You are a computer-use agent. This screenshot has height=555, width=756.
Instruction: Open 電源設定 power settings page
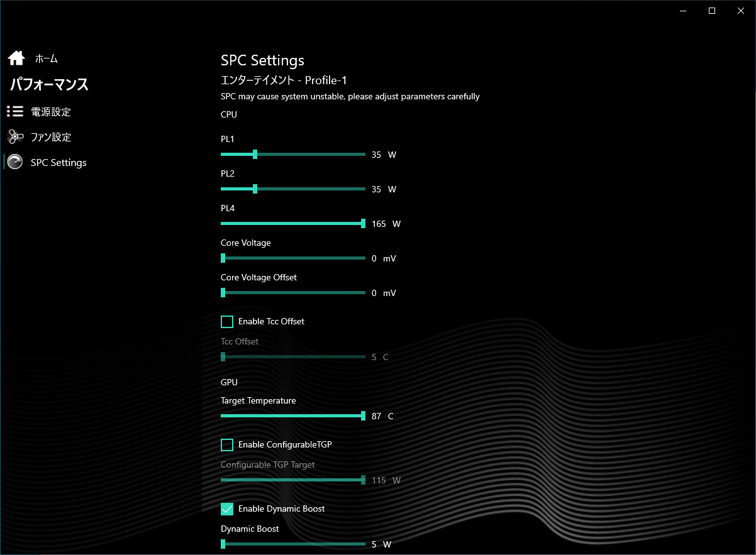tap(50, 112)
